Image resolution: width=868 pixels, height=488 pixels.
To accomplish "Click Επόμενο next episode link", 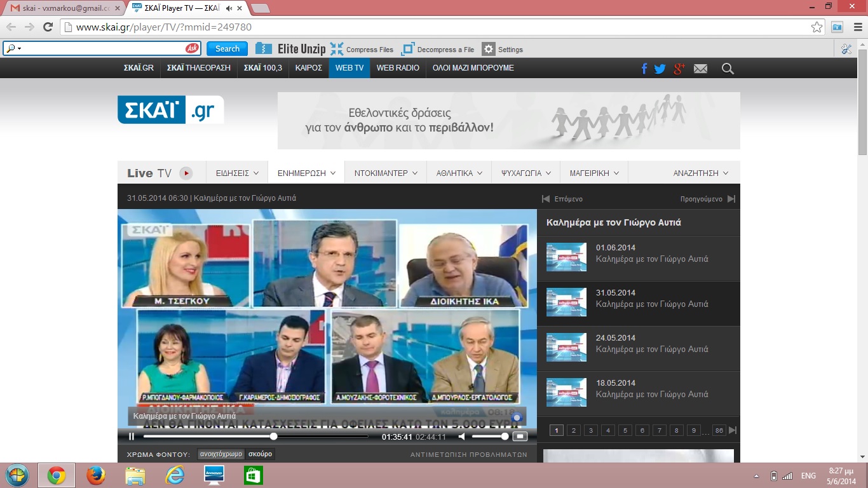I will [562, 199].
